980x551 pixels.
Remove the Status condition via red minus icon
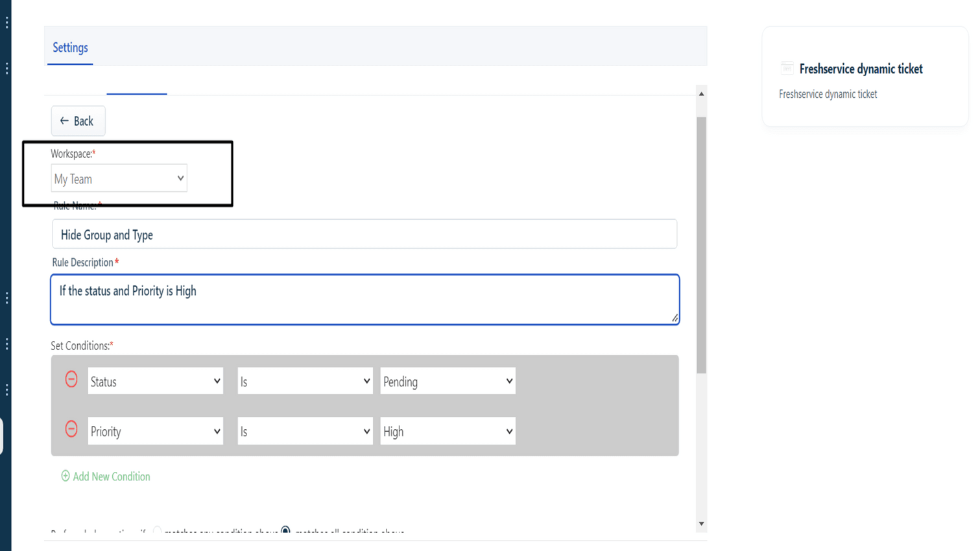(x=70, y=381)
